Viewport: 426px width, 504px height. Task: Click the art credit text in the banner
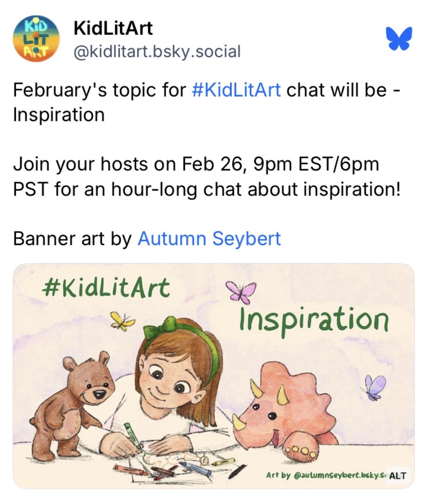pos(325,476)
